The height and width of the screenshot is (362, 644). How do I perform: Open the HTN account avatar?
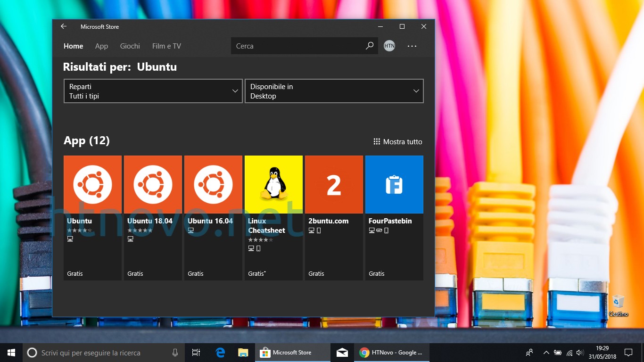point(389,46)
